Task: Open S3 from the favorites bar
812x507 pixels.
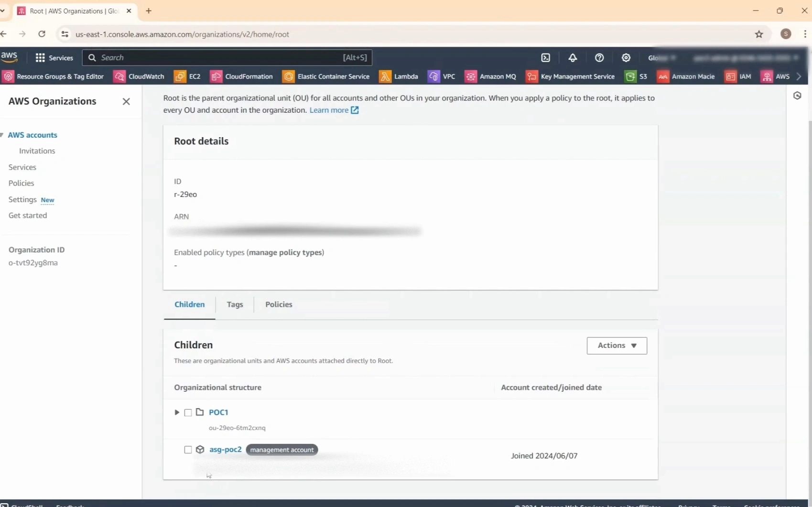Action: click(x=637, y=76)
